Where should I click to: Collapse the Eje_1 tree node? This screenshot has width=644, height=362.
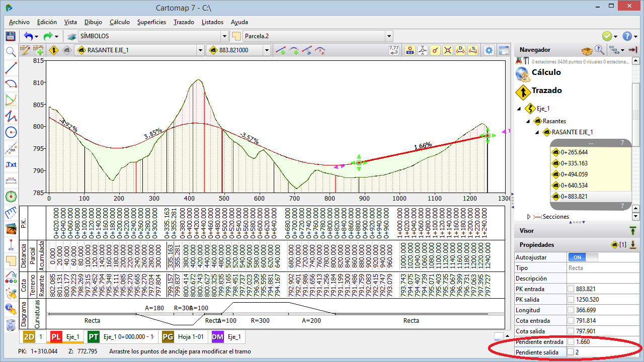pyautogui.click(x=519, y=109)
